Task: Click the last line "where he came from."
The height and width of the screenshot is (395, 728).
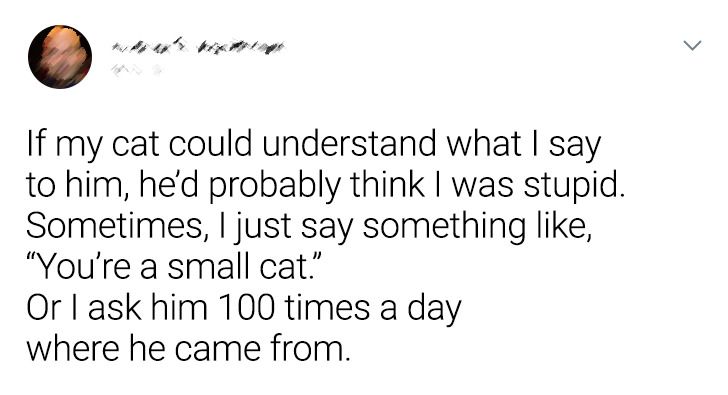Action: pyautogui.click(x=187, y=349)
